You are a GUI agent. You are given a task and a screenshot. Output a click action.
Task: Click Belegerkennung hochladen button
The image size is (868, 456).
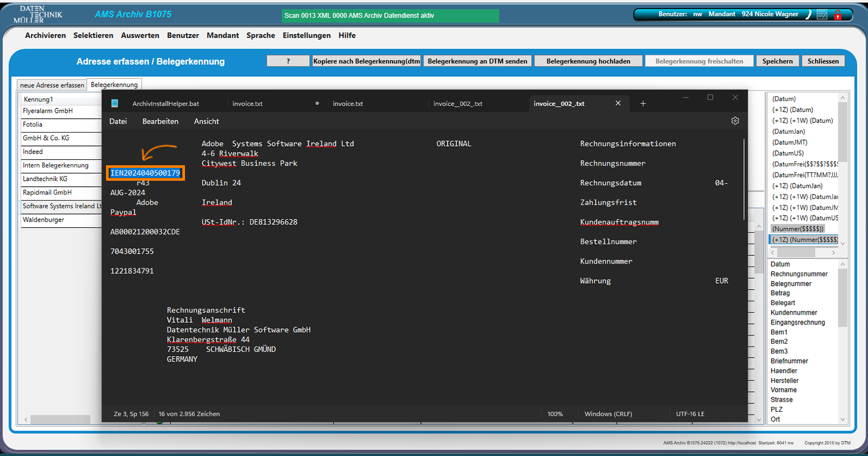pos(588,61)
